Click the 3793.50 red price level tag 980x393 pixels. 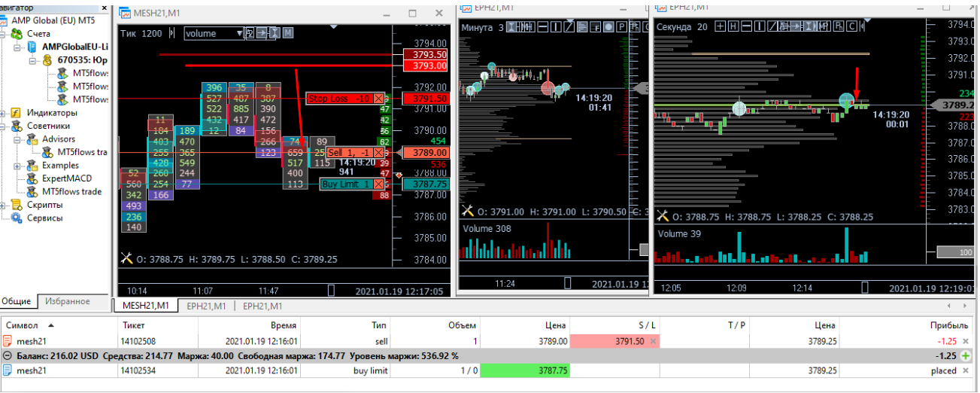(425, 55)
